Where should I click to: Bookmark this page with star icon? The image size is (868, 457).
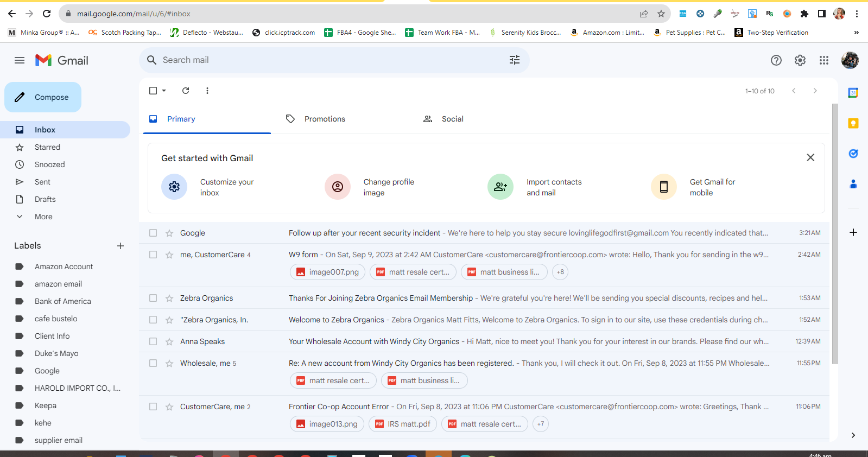click(x=661, y=14)
